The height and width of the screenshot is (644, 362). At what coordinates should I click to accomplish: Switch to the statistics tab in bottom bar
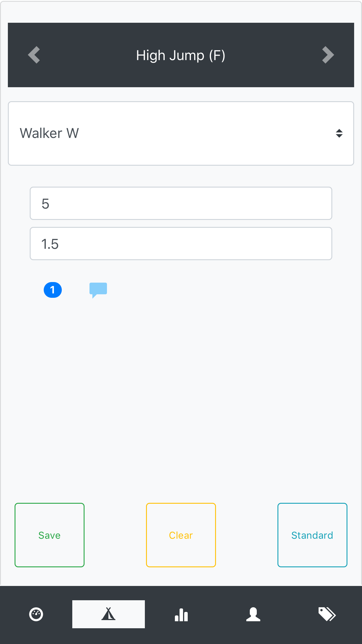(181, 614)
